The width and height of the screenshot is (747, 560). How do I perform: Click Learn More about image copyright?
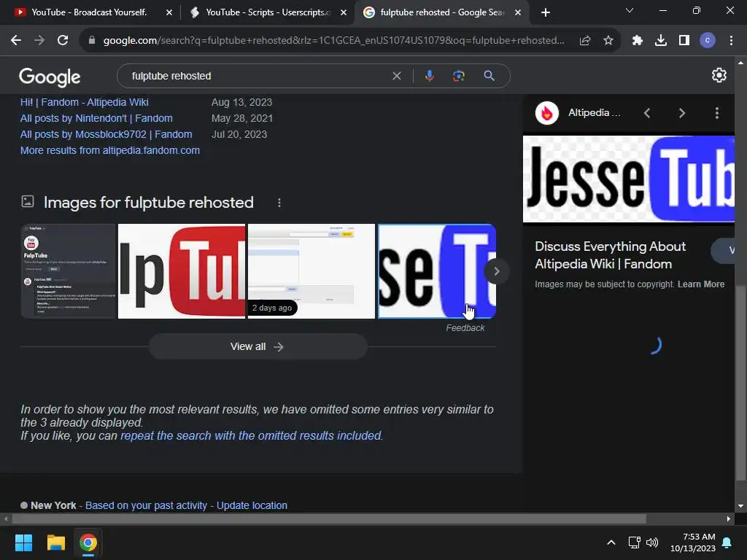pos(701,284)
